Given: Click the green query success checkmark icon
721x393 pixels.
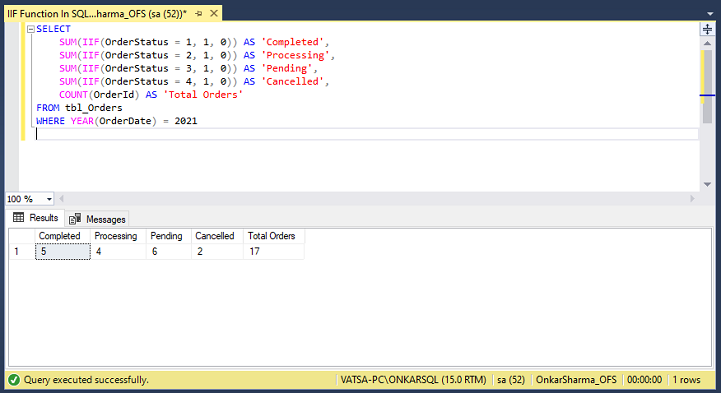Looking at the screenshot, I should pyautogui.click(x=14, y=380).
